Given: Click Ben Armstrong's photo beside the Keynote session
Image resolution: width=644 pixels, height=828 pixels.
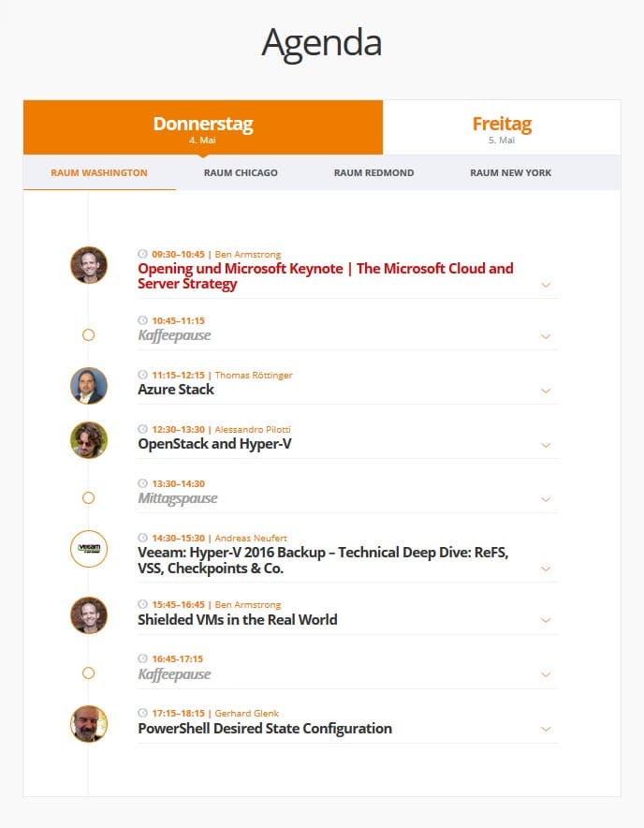Looking at the screenshot, I should pos(89,264).
